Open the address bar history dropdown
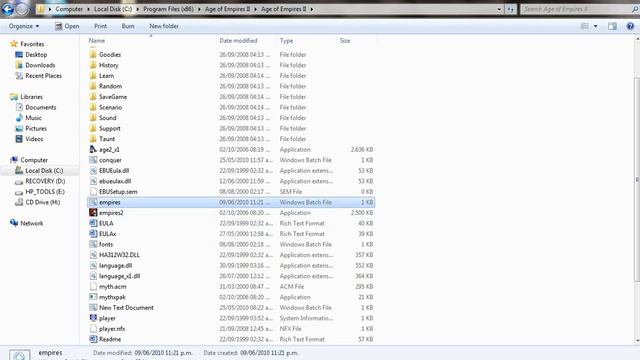 499,9
